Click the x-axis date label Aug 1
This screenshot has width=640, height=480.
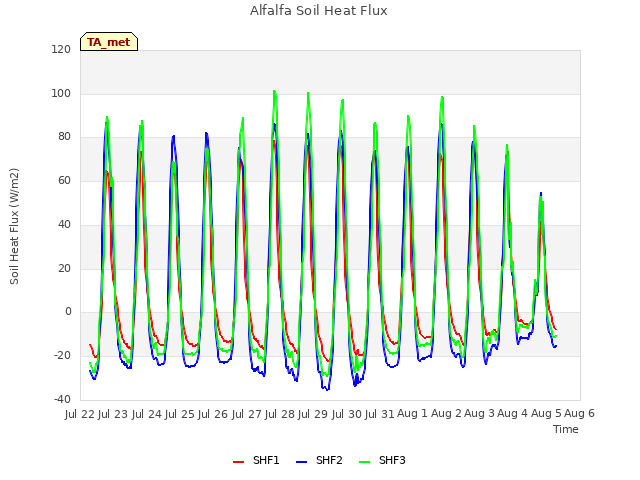[x=412, y=414]
